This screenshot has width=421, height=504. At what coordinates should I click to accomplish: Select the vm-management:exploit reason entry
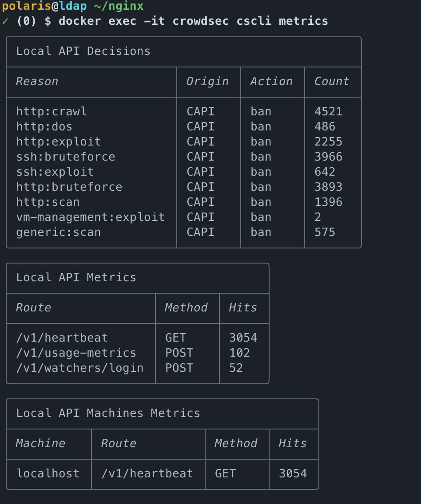91,217
